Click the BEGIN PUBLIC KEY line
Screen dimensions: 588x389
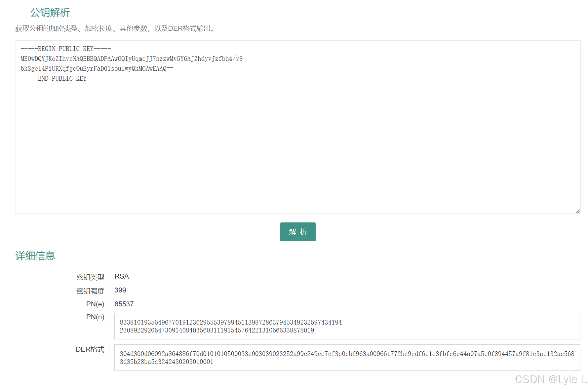(x=65, y=49)
